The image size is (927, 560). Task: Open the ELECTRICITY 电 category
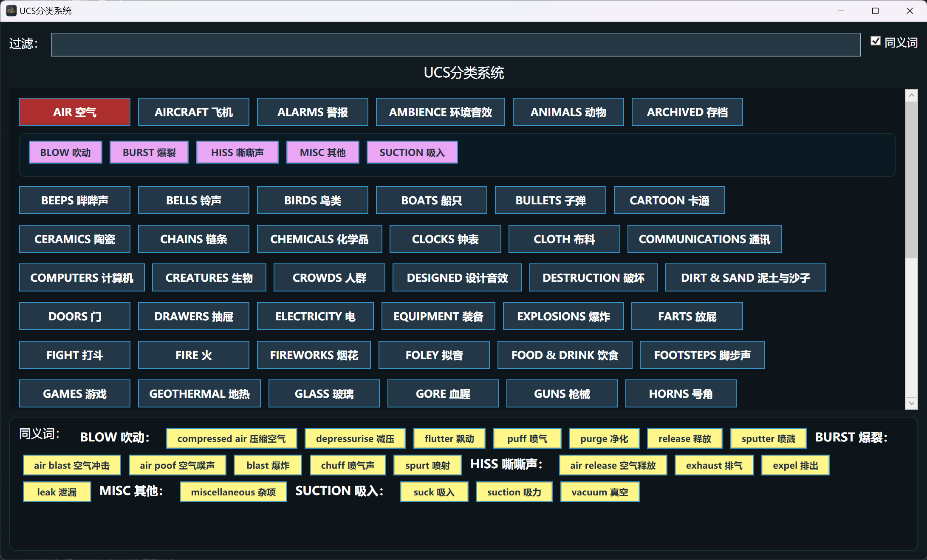click(315, 316)
